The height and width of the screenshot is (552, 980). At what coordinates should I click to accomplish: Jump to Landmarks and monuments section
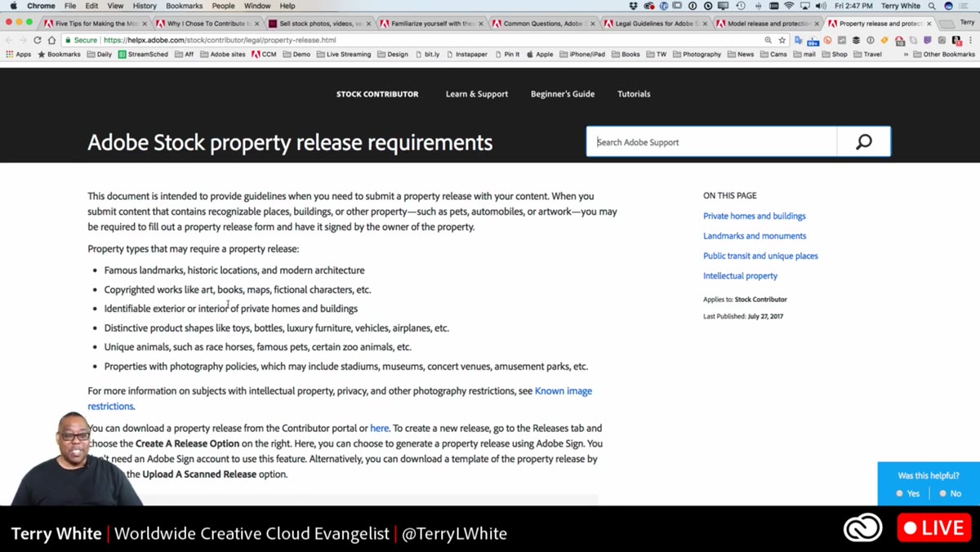tap(755, 236)
